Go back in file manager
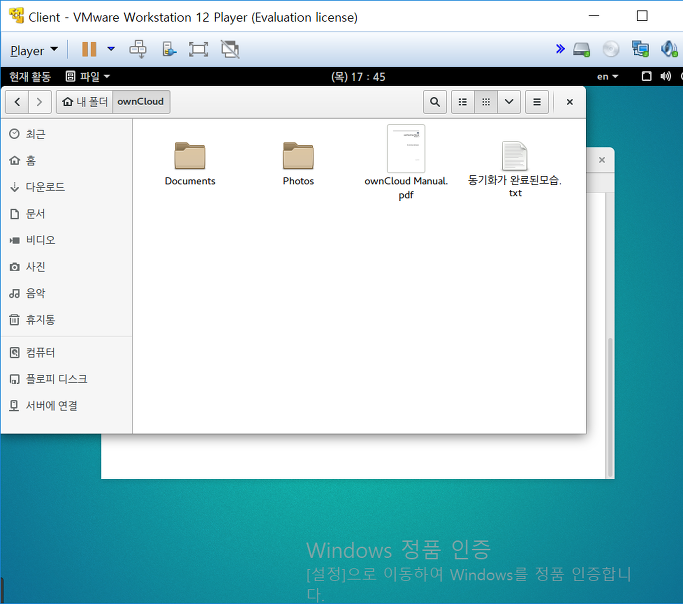 [x=17, y=102]
